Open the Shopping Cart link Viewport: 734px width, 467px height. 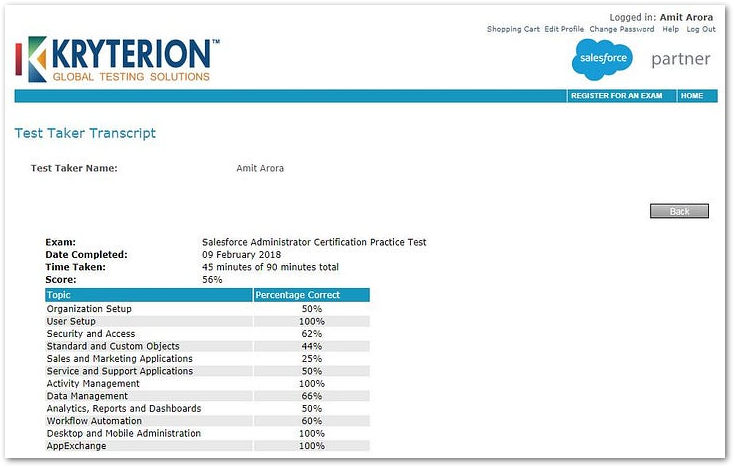[x=513, y=29]
